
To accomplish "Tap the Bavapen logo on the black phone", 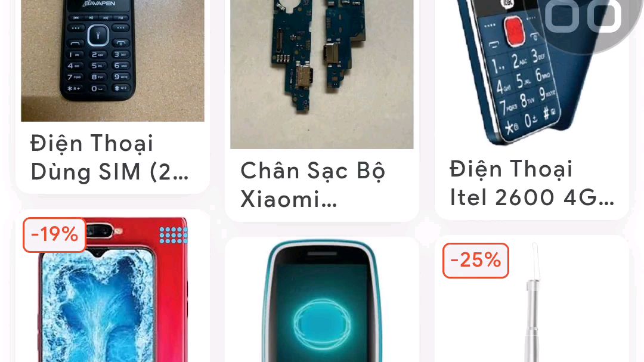I will click(99, 4).
